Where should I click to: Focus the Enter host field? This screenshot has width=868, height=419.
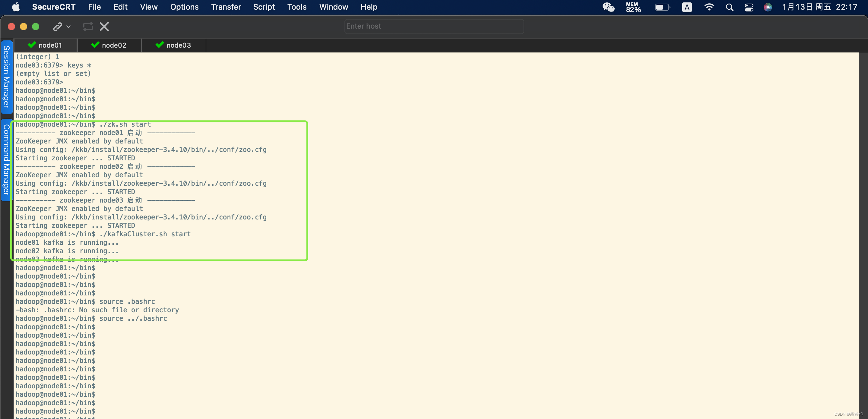(434, 26)
